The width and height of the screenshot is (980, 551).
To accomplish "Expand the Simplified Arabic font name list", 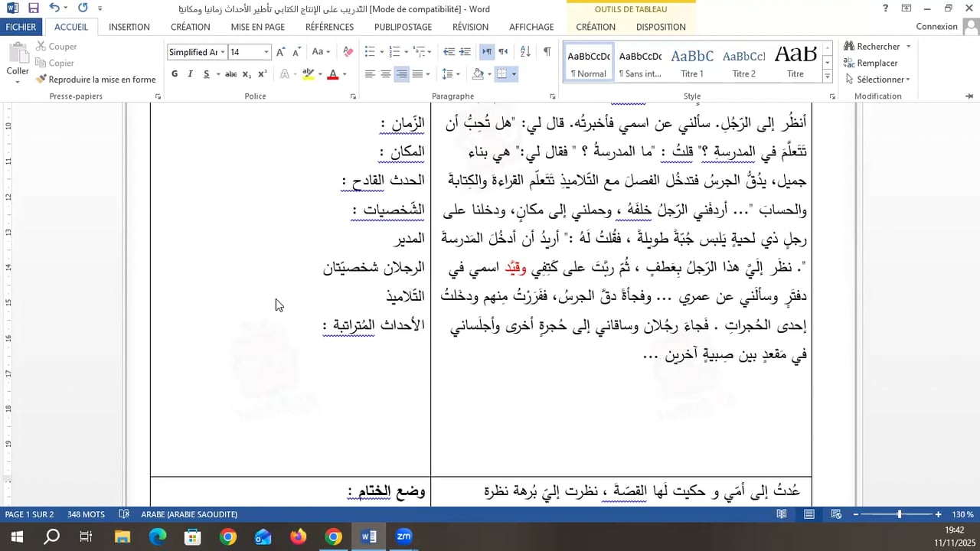I will [x=223, y=52].
